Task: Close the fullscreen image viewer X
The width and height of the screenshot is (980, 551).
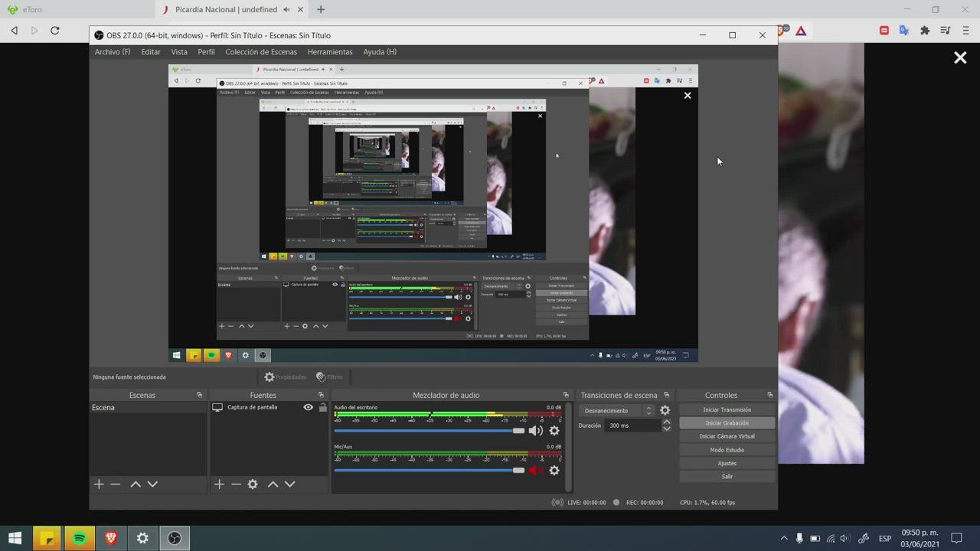Action: 960,57
